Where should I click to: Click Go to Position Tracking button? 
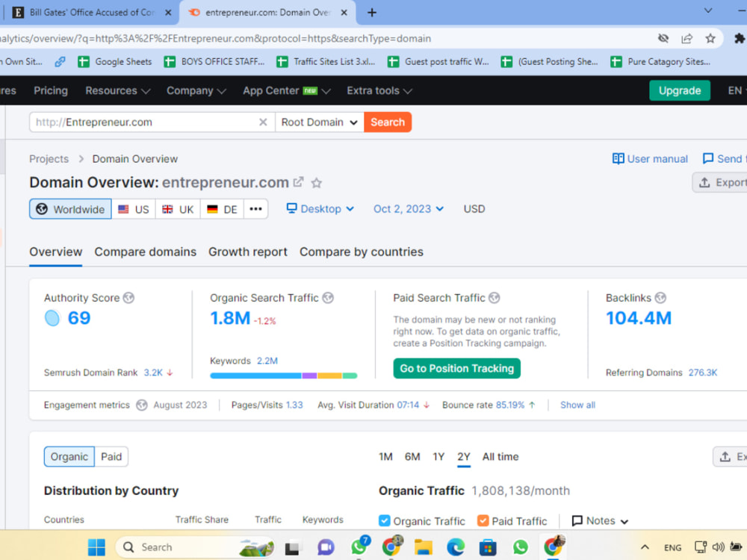pos(457,369)
